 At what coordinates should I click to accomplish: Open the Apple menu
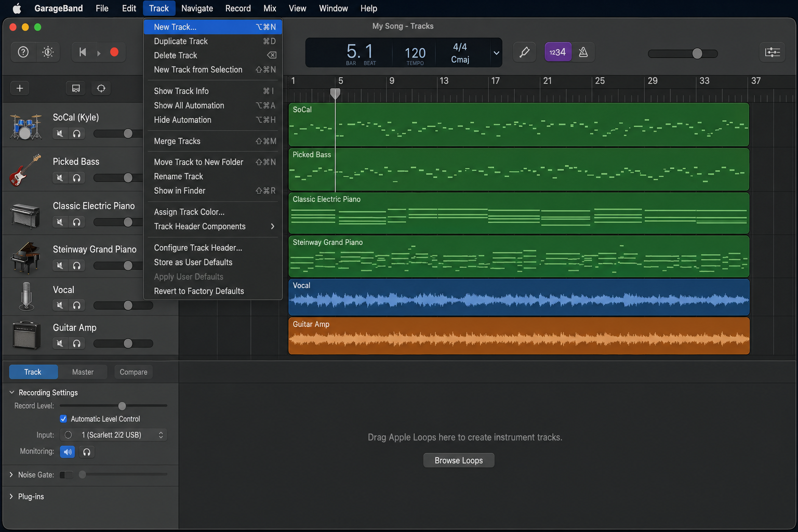coord(17,8)
